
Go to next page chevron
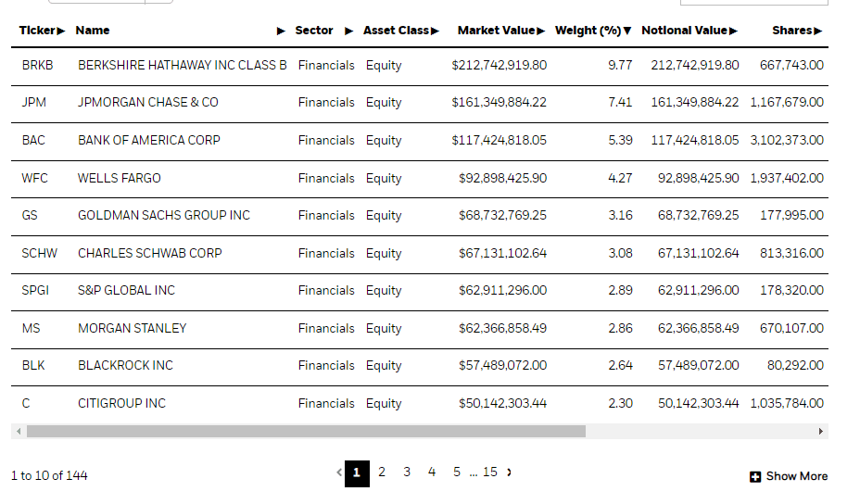coord(509,472)
